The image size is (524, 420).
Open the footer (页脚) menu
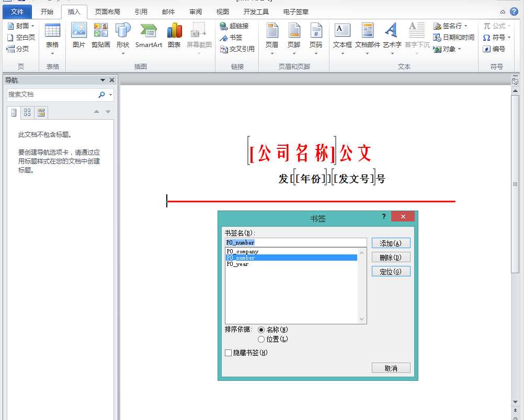pos(294,39)
